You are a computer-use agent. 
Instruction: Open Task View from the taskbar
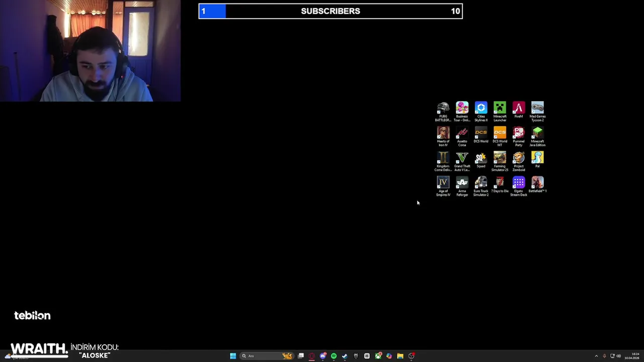click(301, 356)
